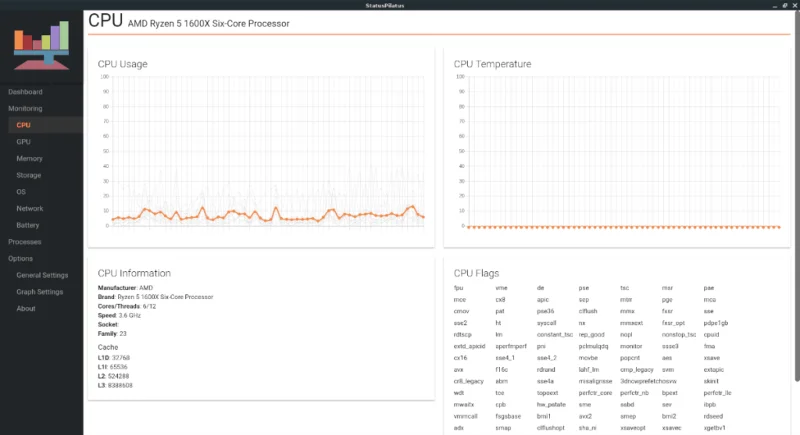Select the Monitoring section
The width and height of the screenshot is (800, 435).
25,109
